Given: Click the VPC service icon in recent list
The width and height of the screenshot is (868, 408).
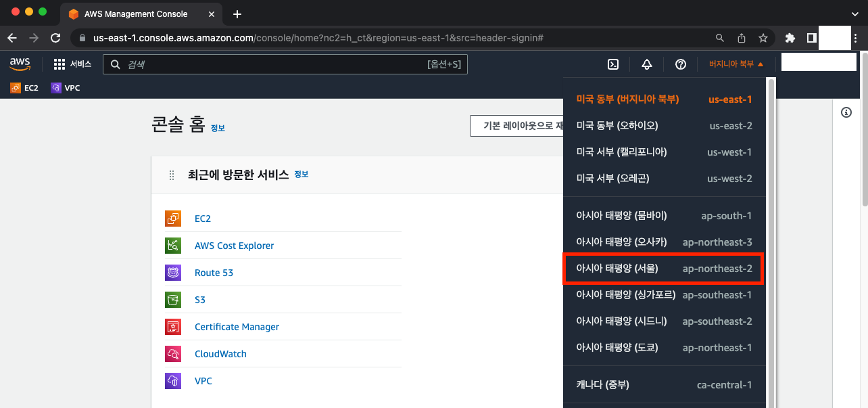Looking at the screenshot, I should pos(173,381).
